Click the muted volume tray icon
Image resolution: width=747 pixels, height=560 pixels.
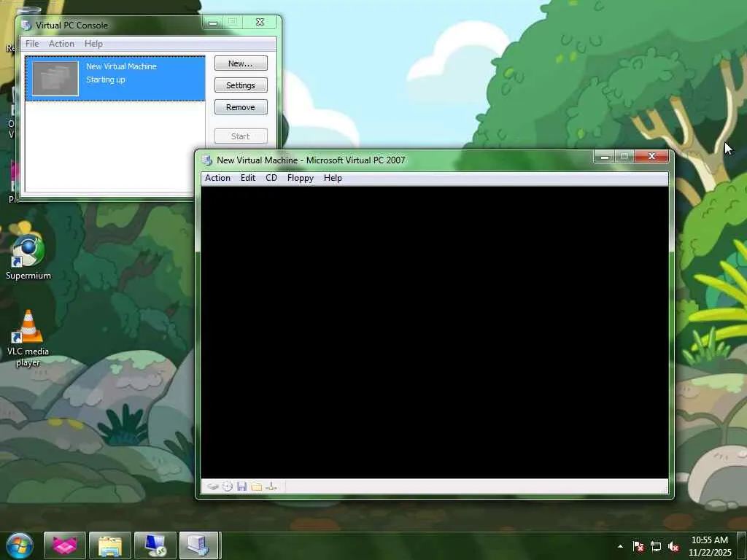[x=673, y=547]
